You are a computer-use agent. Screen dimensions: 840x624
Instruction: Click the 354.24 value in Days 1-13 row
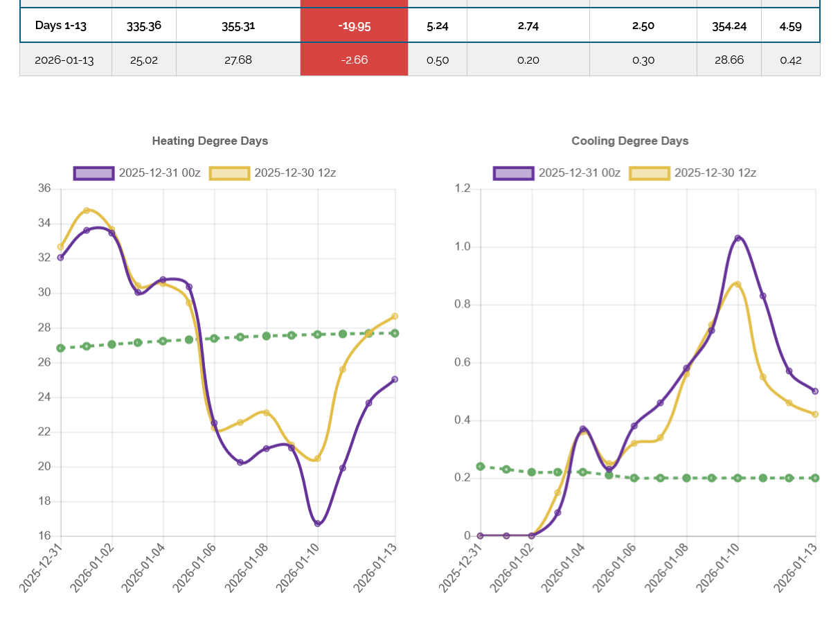[x=729, y=26]
